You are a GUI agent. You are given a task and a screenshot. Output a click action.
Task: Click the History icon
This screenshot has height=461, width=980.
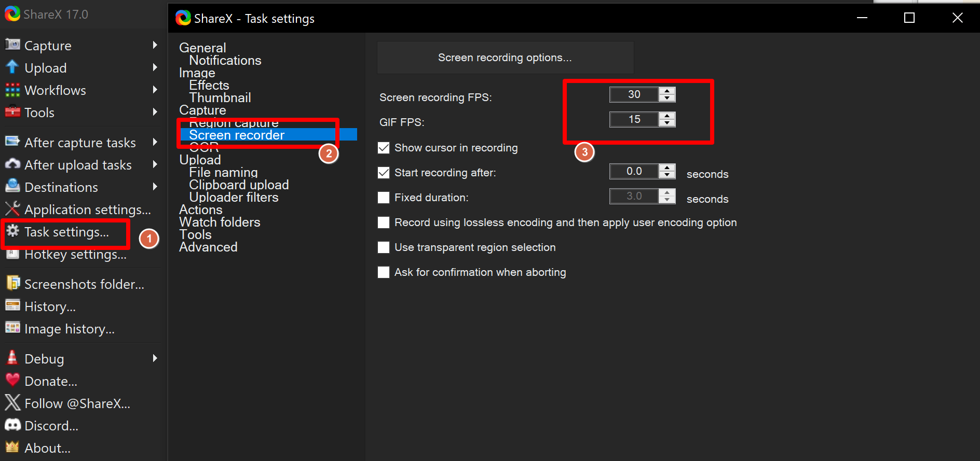click(x=12, y=305)
